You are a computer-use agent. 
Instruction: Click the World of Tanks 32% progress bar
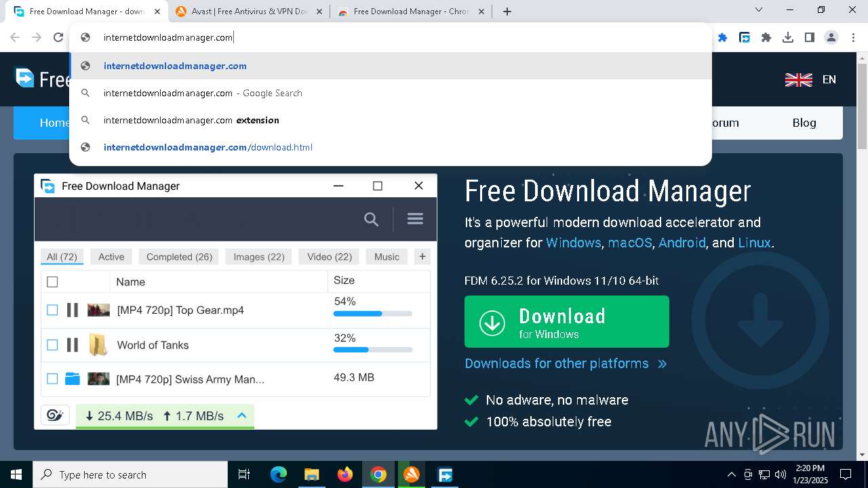[373, 350]
